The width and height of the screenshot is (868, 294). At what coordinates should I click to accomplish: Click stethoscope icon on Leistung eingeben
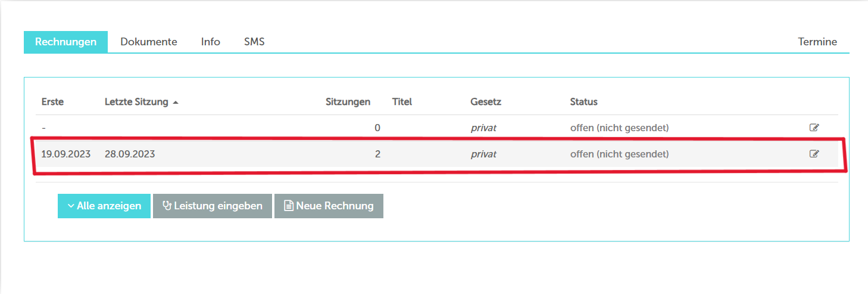click(167, 206)
